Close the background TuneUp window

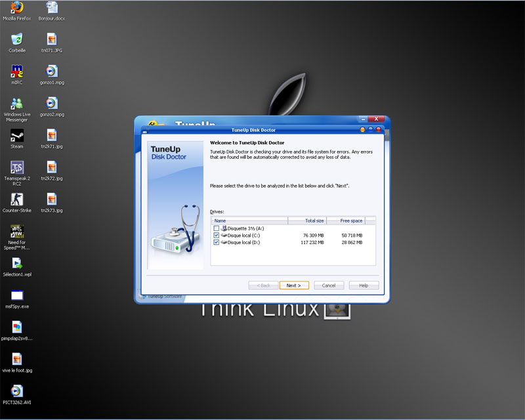[376, 119]
